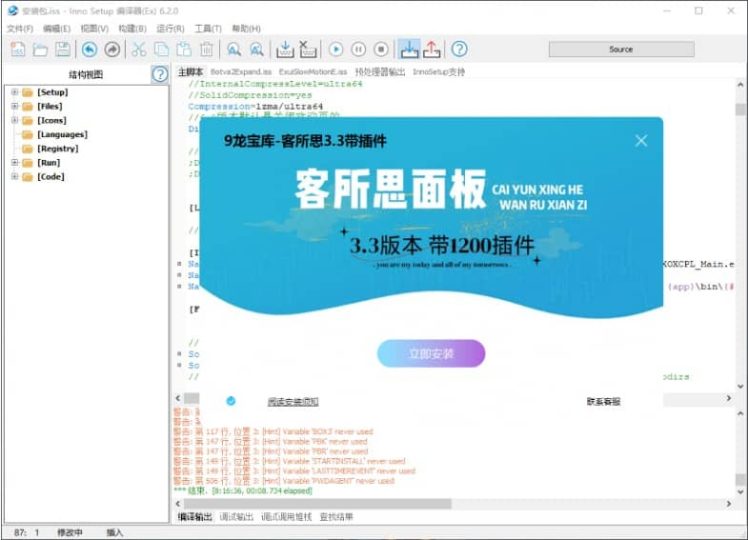Open the 运行(R) menu
The width and height of the screenshot is (748, 540).
pyautogui.click(x=170, y=29)
